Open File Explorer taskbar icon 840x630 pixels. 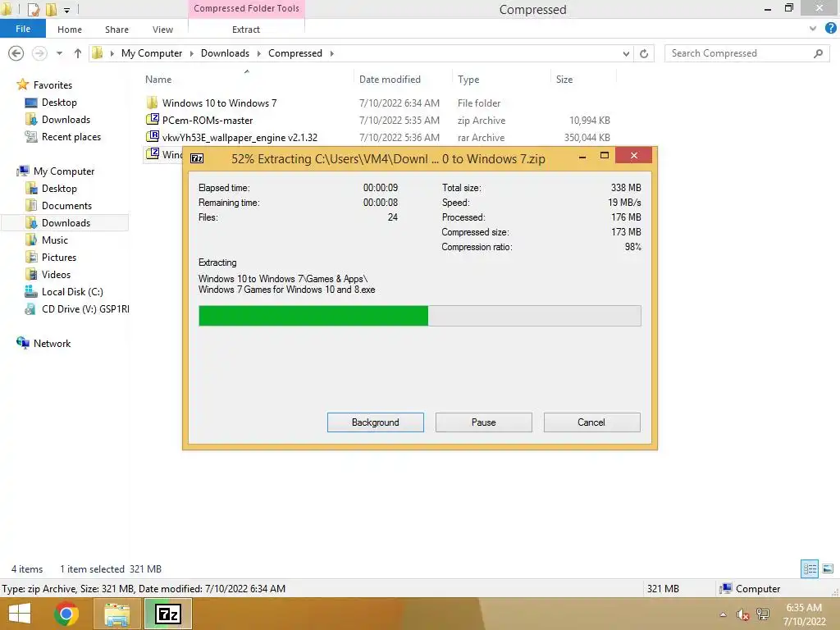[116, 614]
